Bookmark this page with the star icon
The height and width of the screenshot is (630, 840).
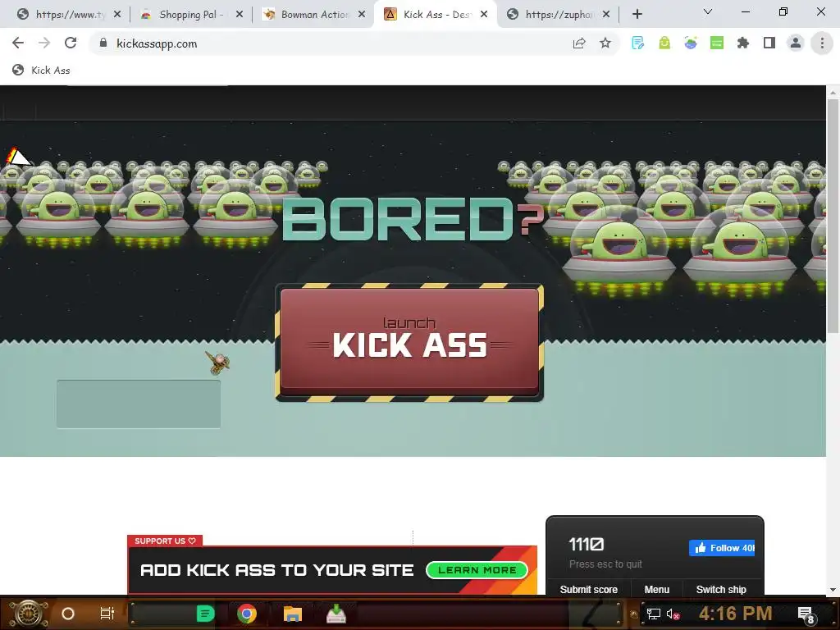point(605,43)
